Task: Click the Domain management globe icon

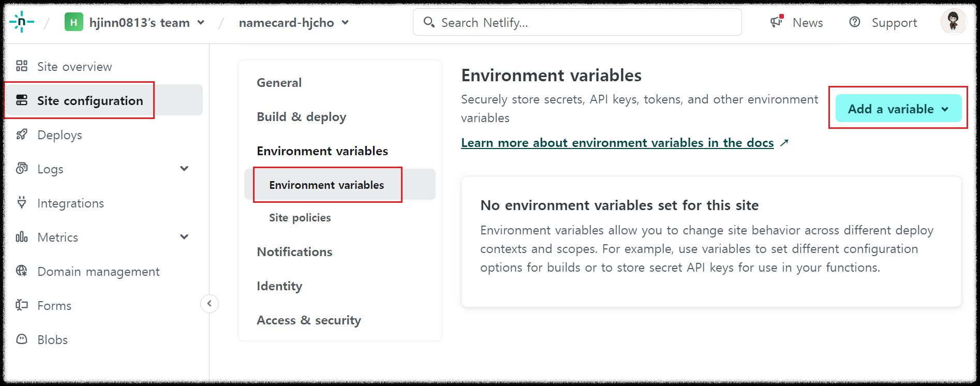Action: 22,271
